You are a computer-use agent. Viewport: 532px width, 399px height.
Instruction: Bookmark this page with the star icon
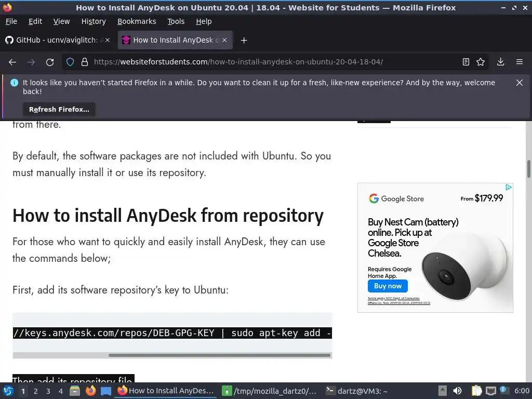[481, 62]
